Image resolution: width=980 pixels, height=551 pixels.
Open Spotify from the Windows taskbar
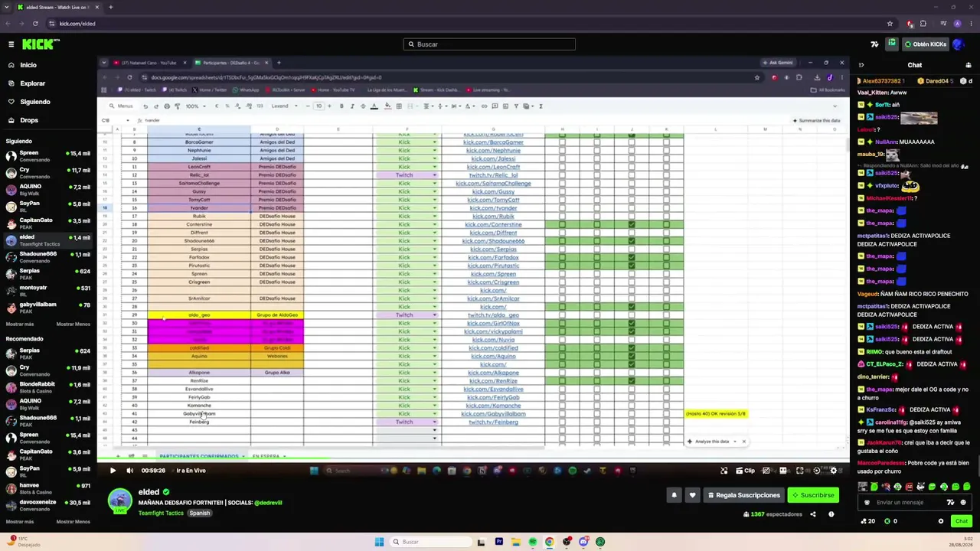click(x=532, y=542)
